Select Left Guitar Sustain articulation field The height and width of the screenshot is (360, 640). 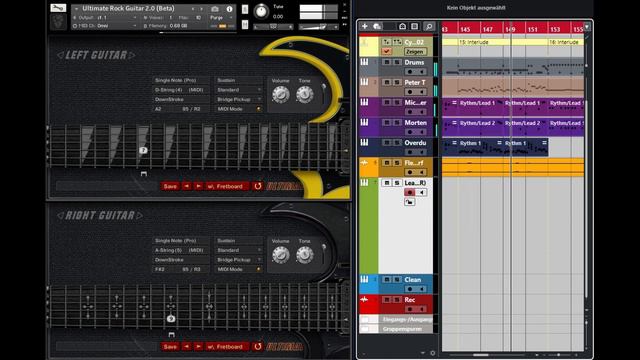click(239, 80)
